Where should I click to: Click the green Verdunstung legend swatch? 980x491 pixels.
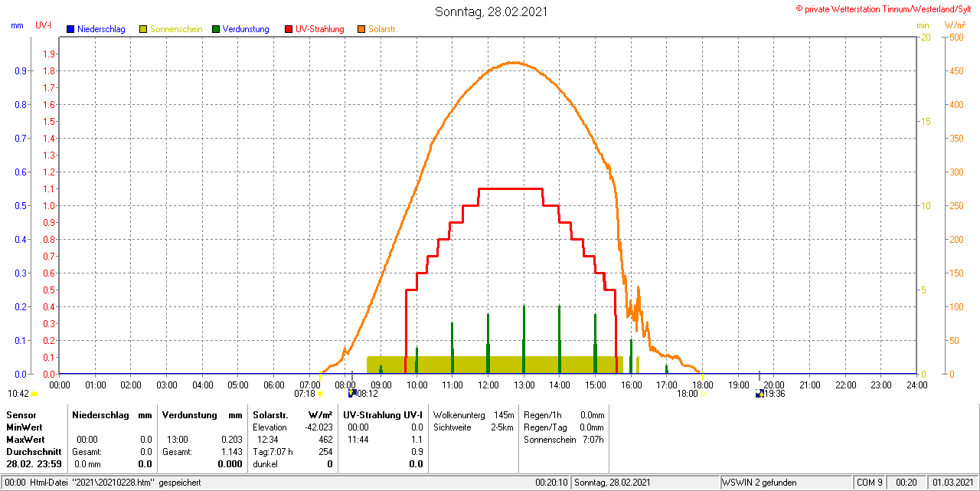pyautogui.click(x=216, y=29)
